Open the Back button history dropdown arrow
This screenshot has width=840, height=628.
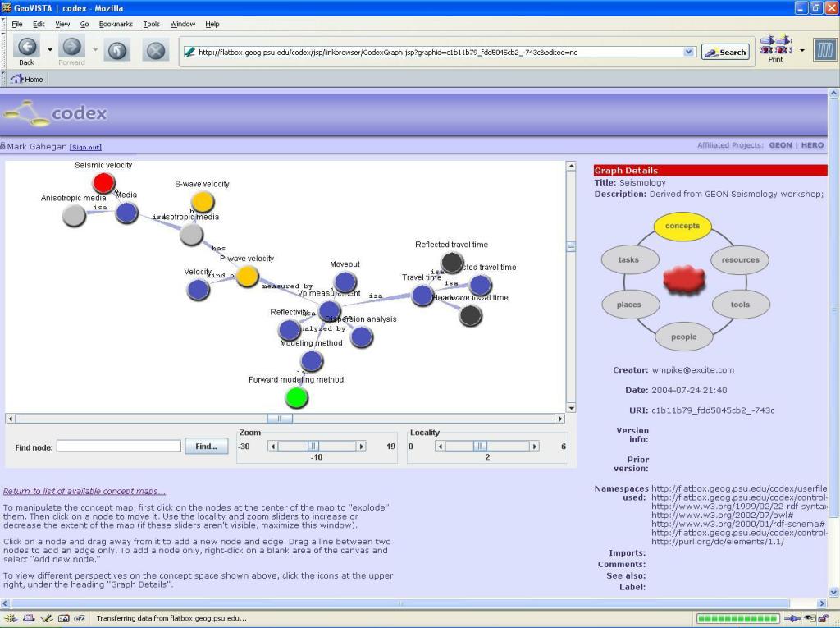[50, 51]
